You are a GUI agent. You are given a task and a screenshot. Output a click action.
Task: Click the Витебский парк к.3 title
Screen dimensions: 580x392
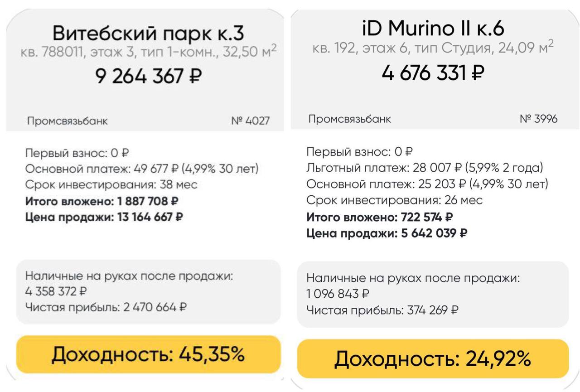[x=149, y=34]
